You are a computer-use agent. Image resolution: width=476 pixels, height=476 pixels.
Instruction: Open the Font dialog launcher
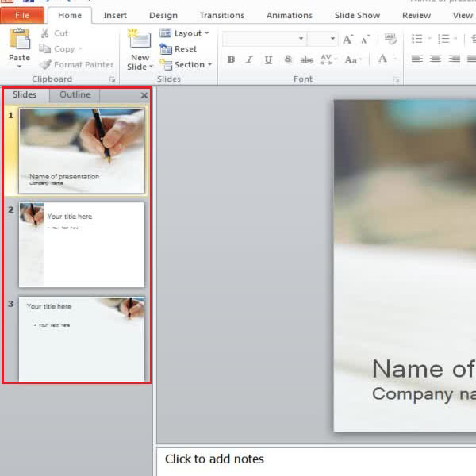(x=396, y=79)
